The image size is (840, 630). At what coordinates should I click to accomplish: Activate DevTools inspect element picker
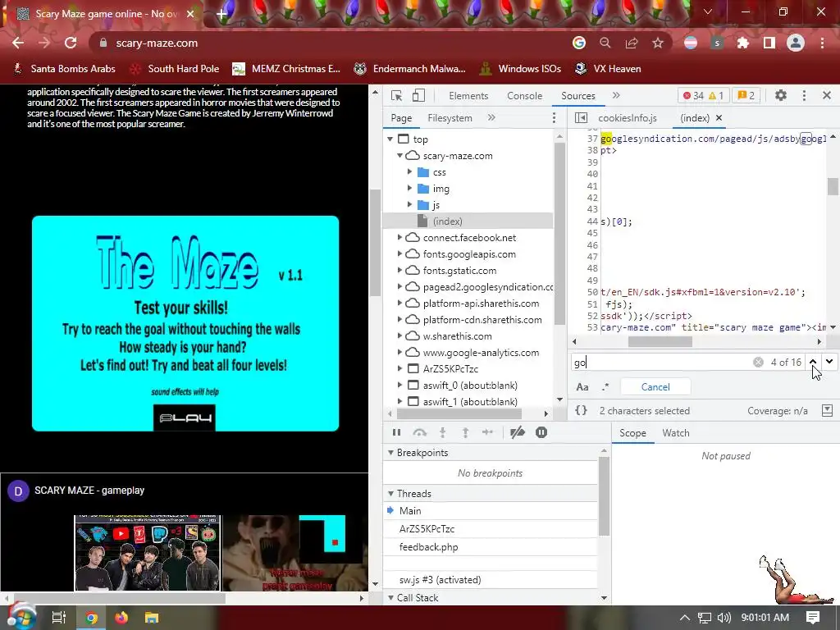point(396,96)
